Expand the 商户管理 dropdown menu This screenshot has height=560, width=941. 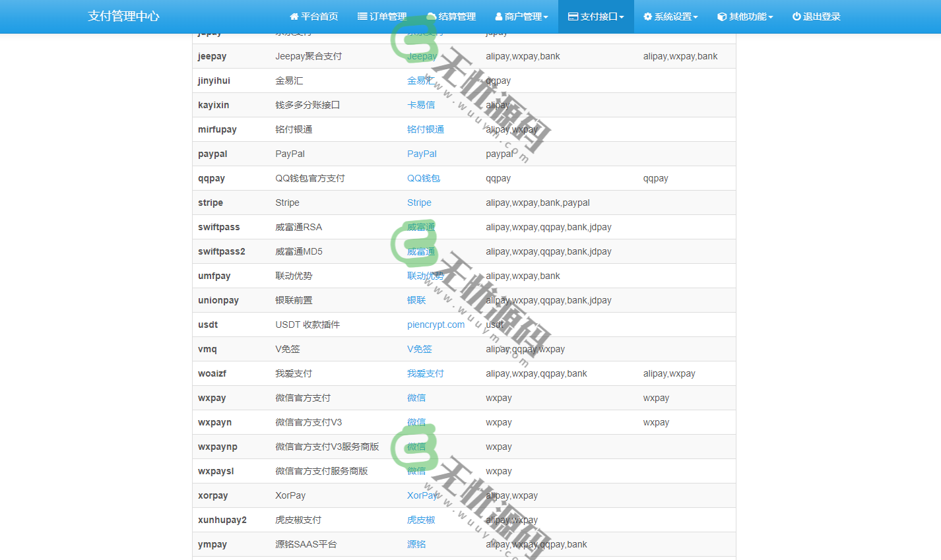(x=521, y=16)
